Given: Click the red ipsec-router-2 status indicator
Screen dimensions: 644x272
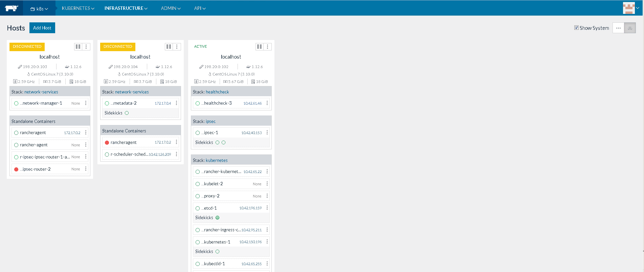Looking at the screenshot, I should pyautogui.click(x=16, y=169).
